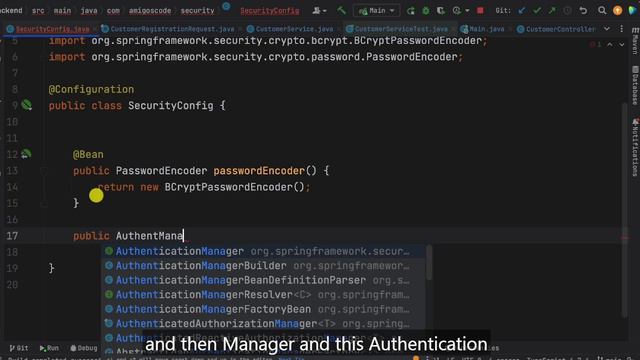Image resolution: width=640 pixels, height=360 pixels.
Task: Expand hidden editor tabs chevron
Action: click(607, 29)
